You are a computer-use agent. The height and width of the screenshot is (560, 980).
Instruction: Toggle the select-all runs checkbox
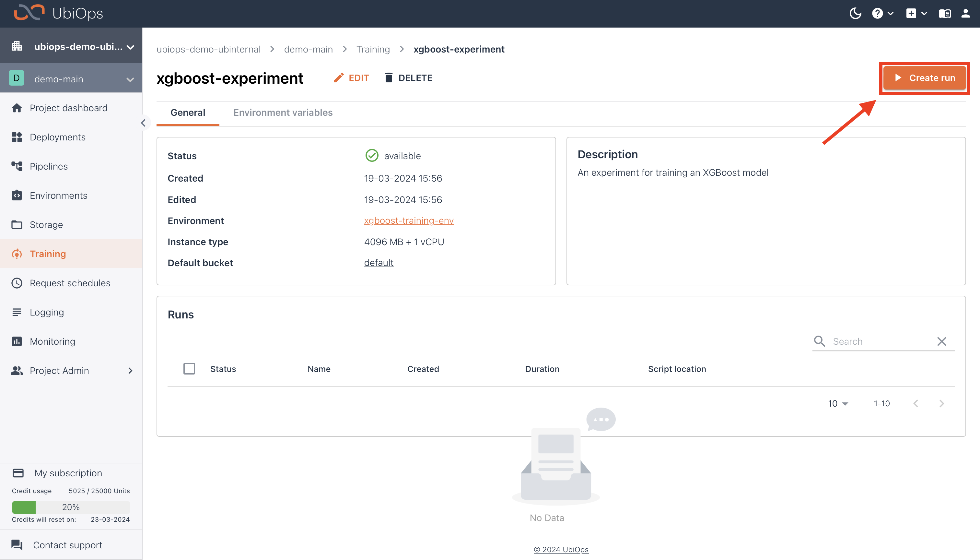(x=189, y=369)
